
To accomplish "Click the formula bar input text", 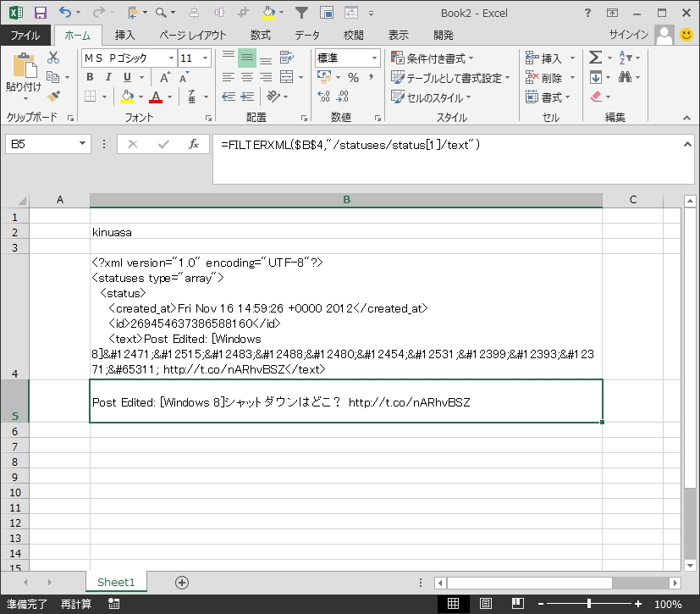I will pyautogui.click(x=350, y=145).
